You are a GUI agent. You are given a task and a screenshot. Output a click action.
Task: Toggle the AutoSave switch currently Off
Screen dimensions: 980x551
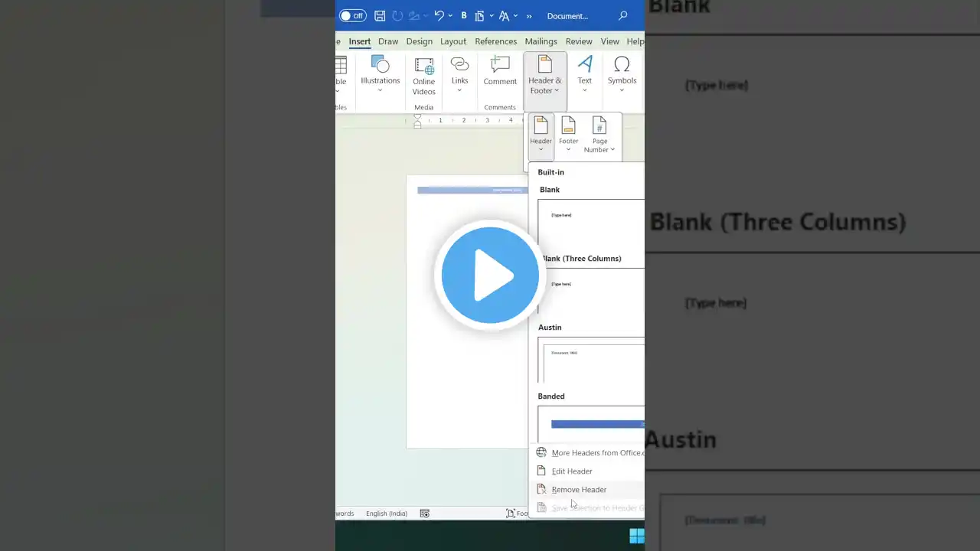352,16
